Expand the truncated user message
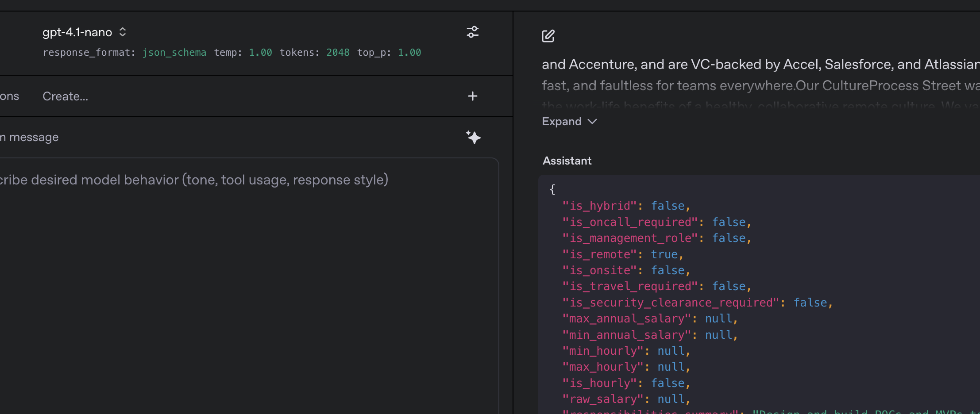This screenshot has height=414, width=980. (x=570, y=121)
